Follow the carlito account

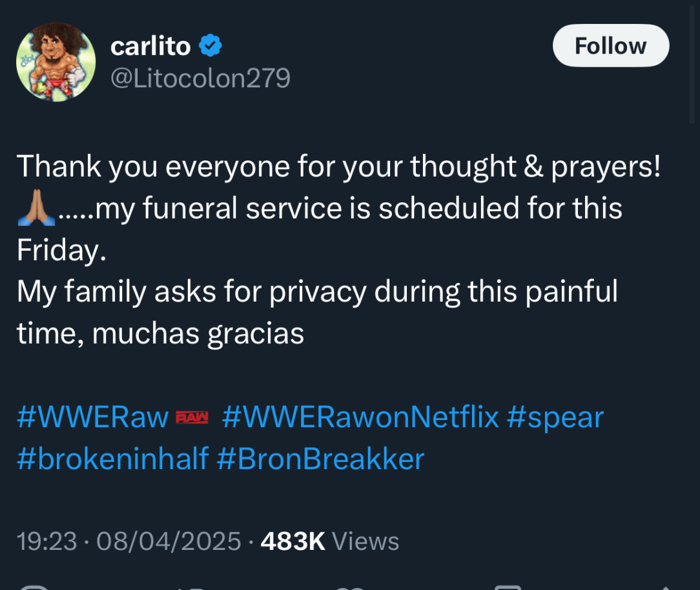[610, 46]
